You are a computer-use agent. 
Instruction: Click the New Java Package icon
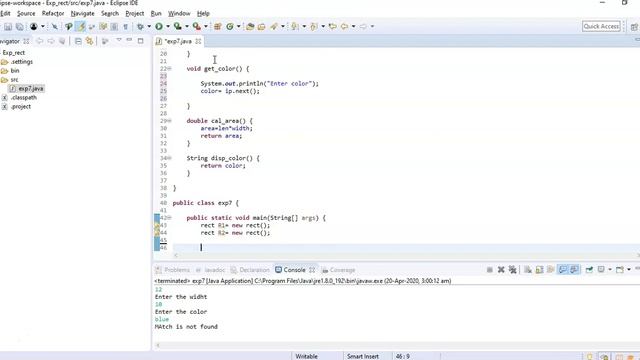coord(217,27)
